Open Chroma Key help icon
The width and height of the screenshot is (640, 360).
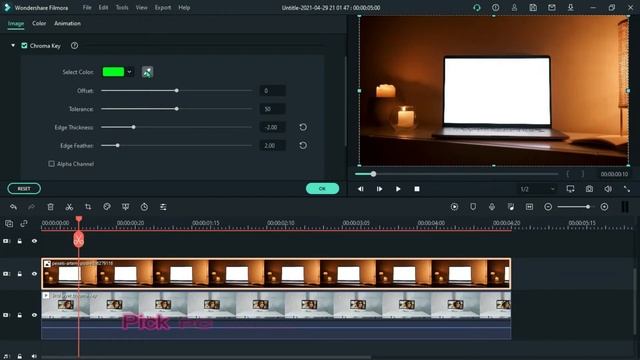click(74, 46)
